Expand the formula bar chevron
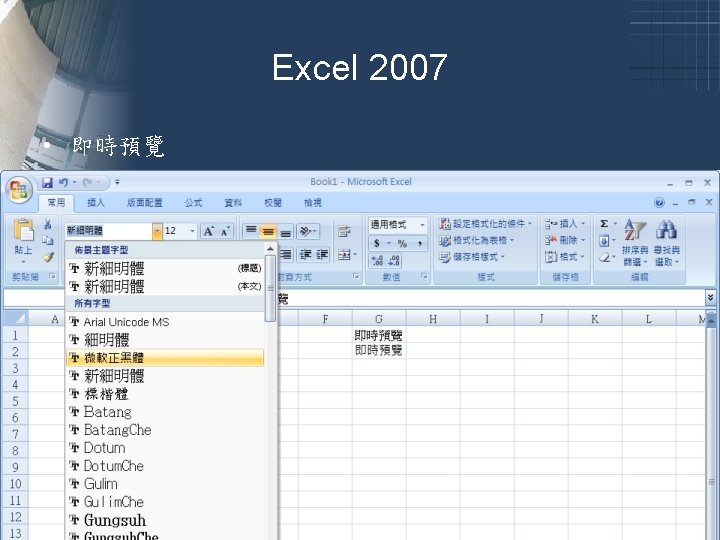The width and height of the screenshot is (720, 540). 710,298
